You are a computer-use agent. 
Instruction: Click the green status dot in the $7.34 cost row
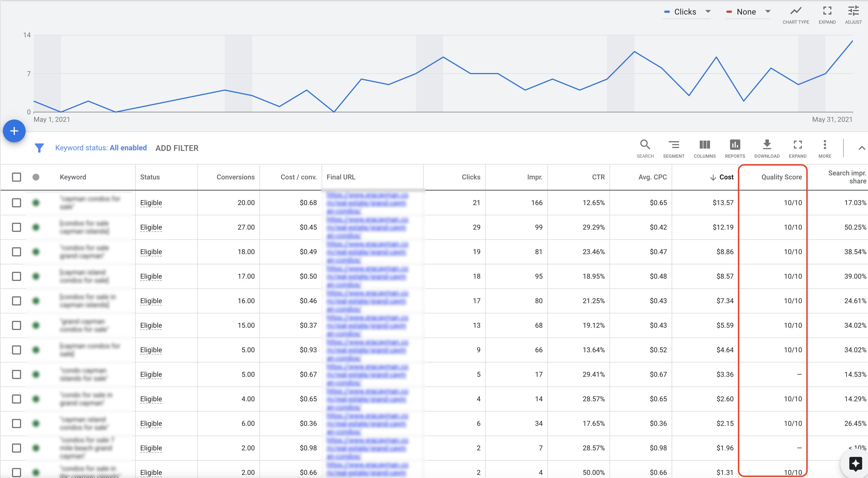pyautogui.click(x=36, y=301)
